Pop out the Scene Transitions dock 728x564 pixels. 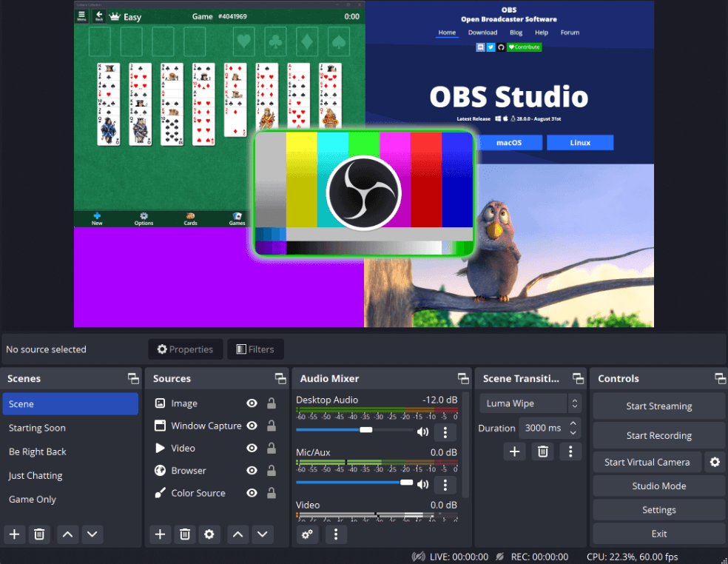(578, 379)
